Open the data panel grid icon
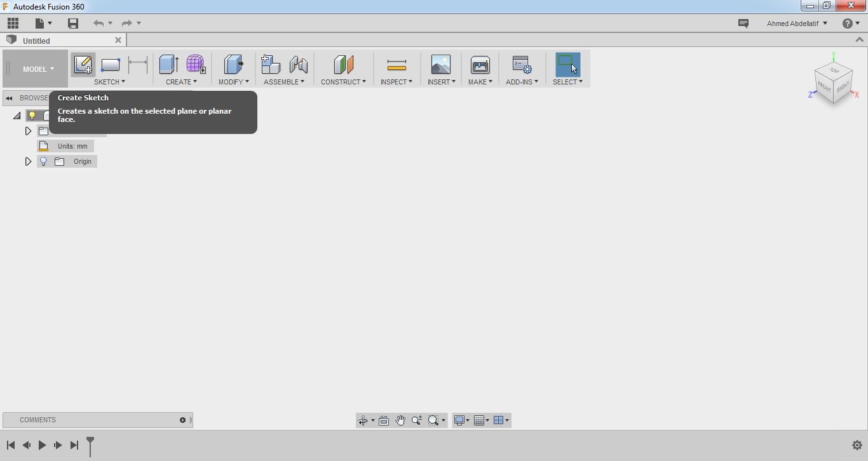The width and height of the screenshot is (868, 461). coord(13,23)
